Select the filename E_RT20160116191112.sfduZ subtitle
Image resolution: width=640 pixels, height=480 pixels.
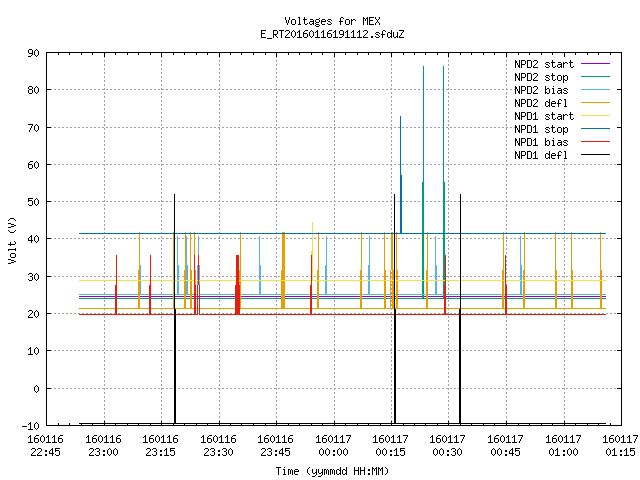coord(332,34)
